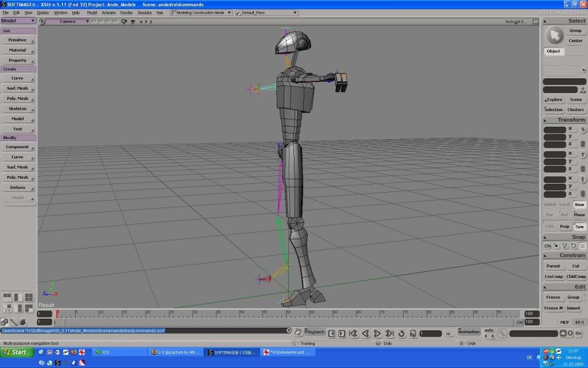
Task: Click the large Select arrow tool
Action: coord(554,35)
